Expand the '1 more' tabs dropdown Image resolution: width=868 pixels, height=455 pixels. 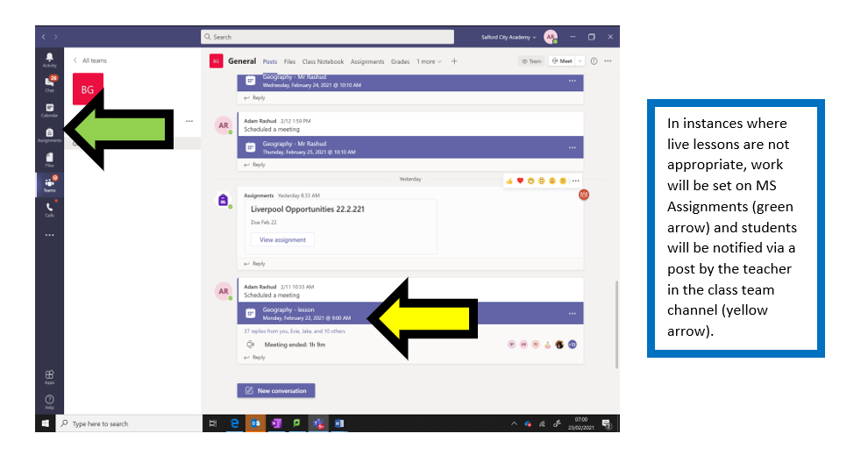coord(429,61)
